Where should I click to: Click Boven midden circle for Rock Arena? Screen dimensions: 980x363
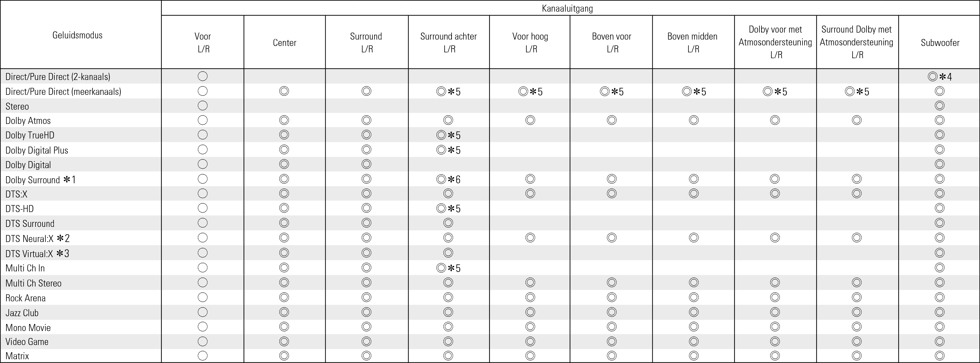coord(693,297)
